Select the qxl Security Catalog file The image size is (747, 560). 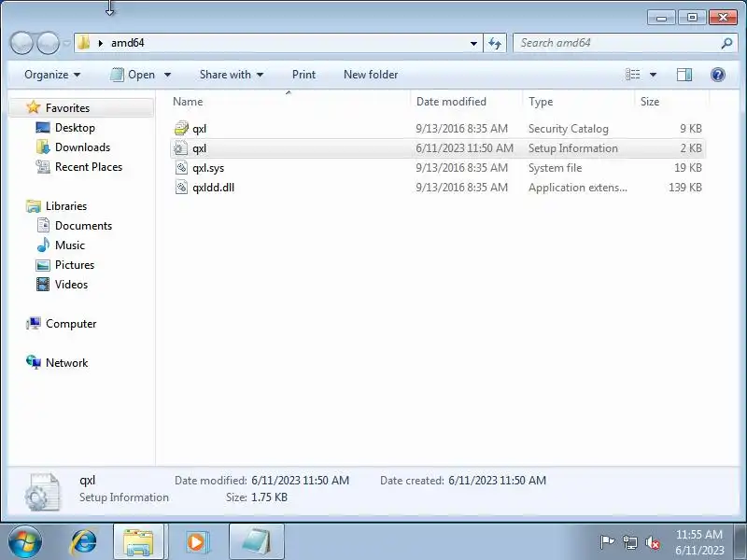coord(437,129)
